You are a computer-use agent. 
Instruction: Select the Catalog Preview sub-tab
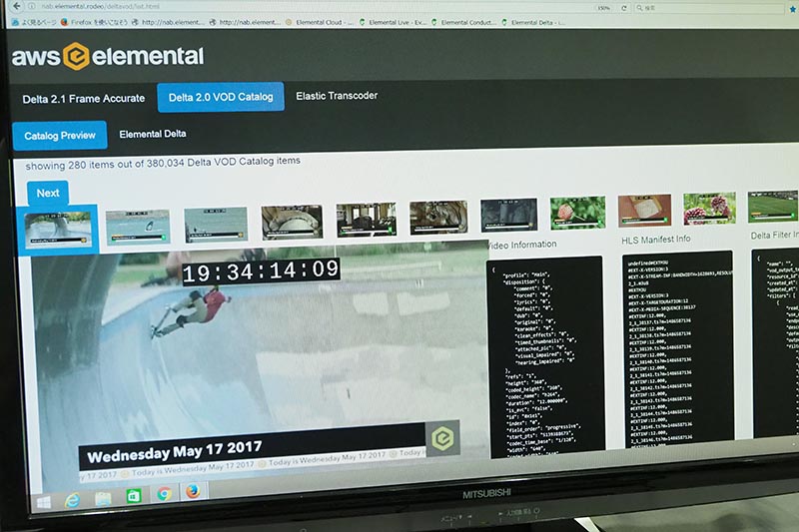point(60,136)
